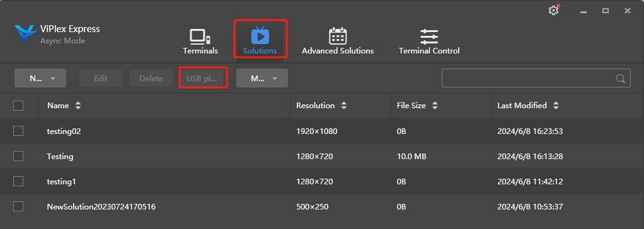Open the Terminal Control sliders section

[x=428, y=42]
